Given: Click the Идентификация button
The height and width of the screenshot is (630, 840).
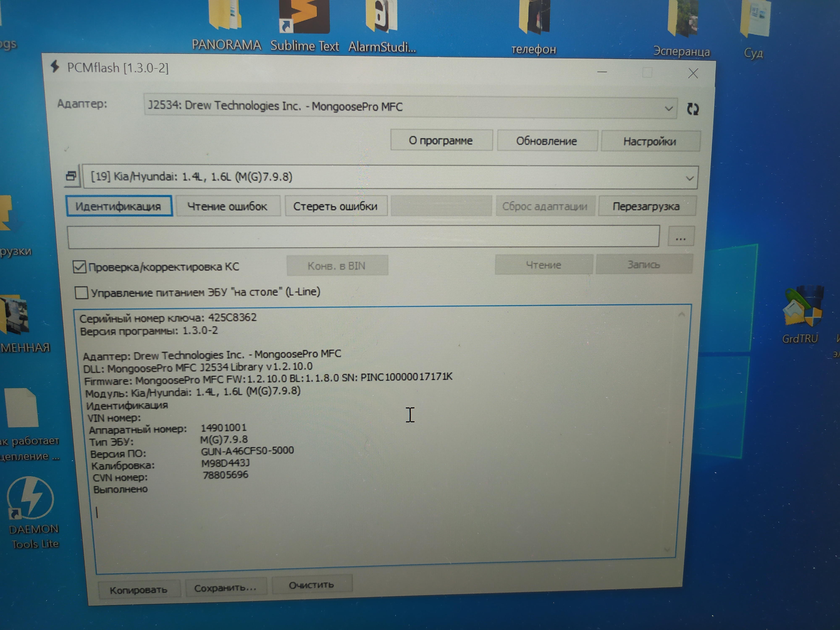Looking at the screenshot, I should [x=119, y=206].
